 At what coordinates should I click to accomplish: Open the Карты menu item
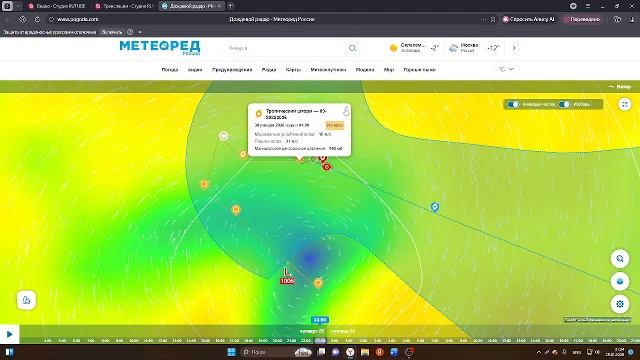pyautogui.click(x=293, y=70)
